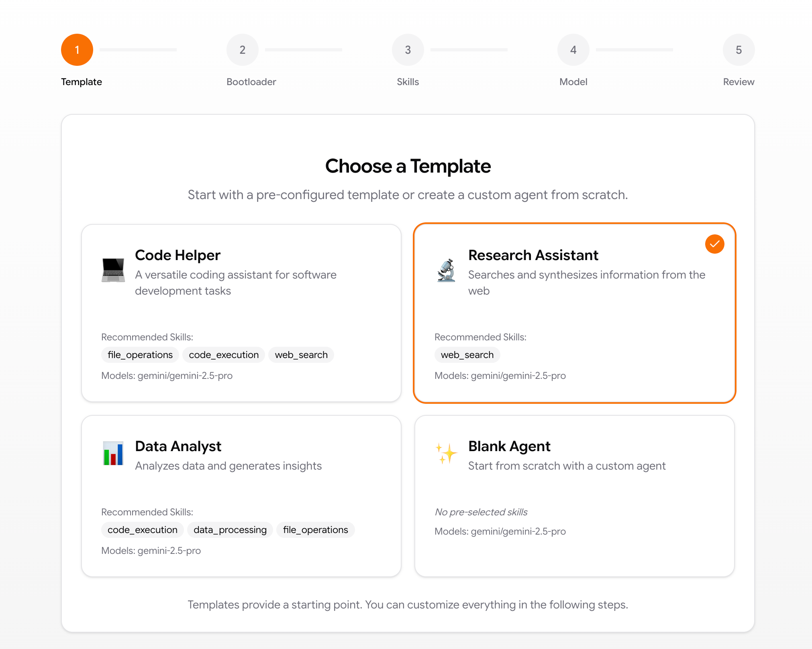Click the laptop icon on Code Helper
The width and height of the screenshot is (812, 649).
(113, 270)
